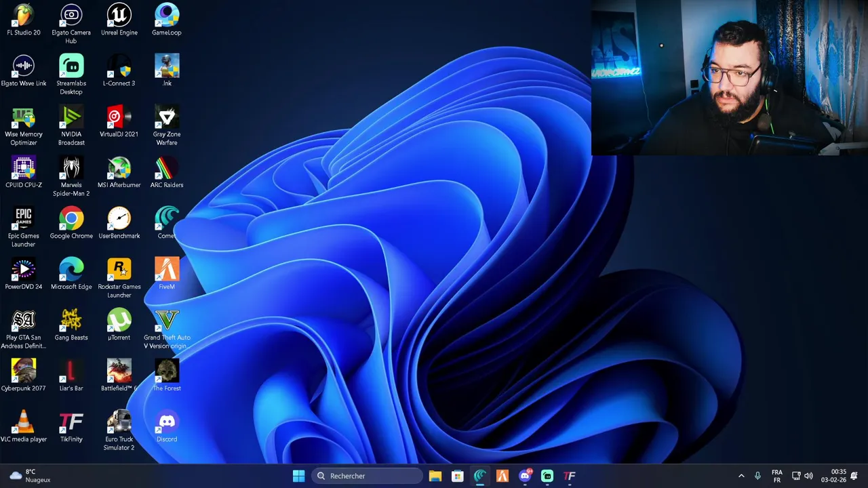Launch VirtualDJ 2021 shortcut
868x488 pixels.
[119, 121]
